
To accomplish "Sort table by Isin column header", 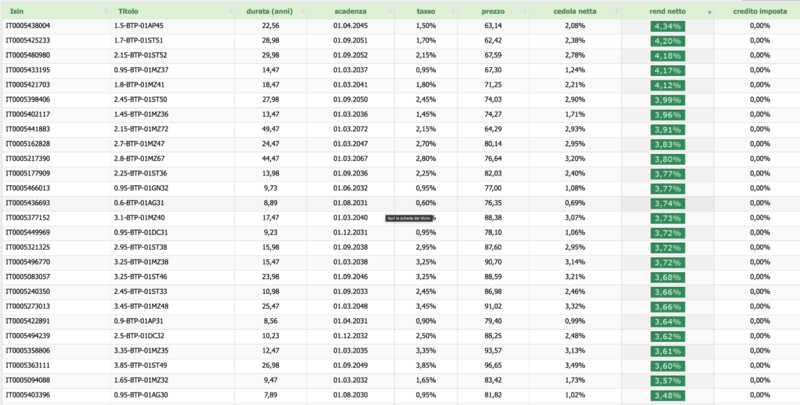I will [x=16, y=11].
